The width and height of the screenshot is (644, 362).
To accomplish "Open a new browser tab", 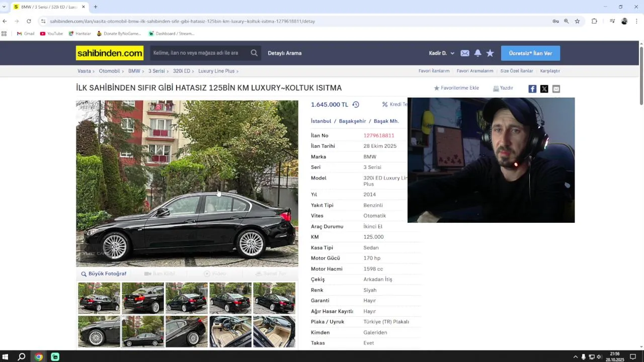I will [95, 7].
